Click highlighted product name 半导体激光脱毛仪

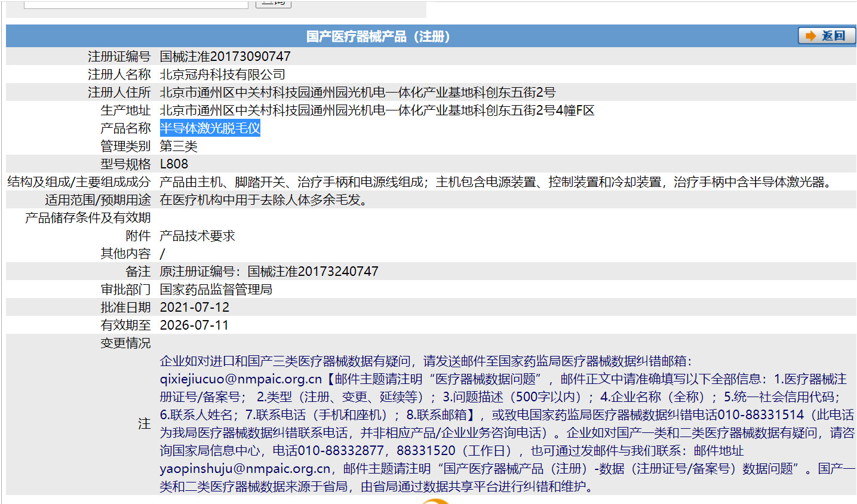[x=210, y=128]
